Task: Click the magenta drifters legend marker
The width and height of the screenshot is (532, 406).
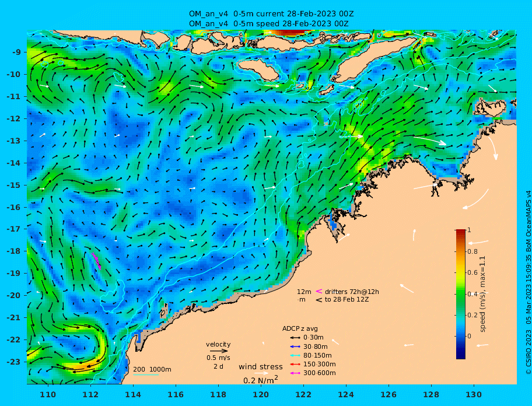Action: pos(319,291)
